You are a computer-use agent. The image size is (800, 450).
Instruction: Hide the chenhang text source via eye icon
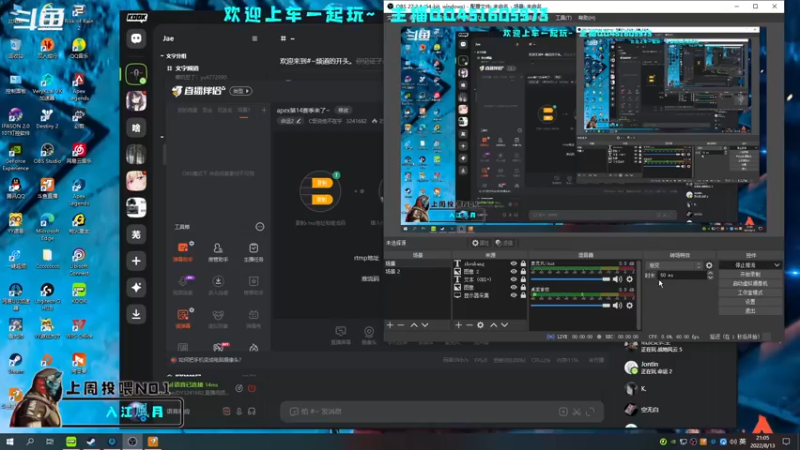click(x=514, y=264)
